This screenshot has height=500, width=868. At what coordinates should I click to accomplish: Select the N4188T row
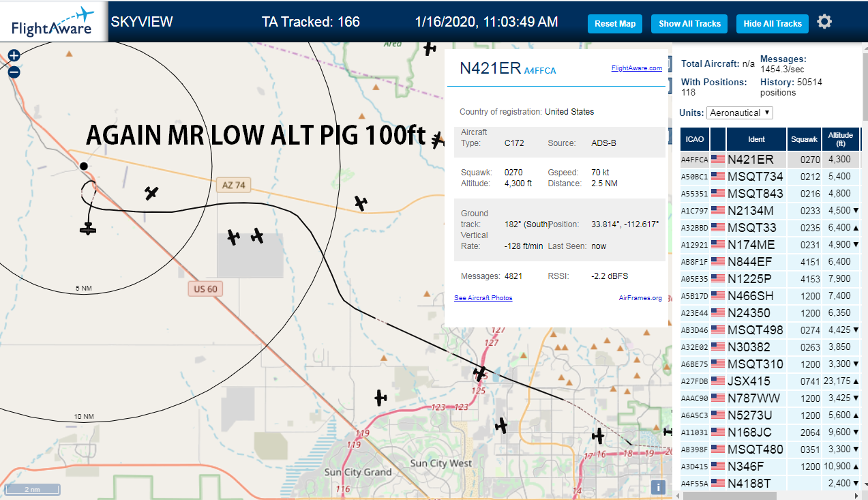click(770, 484)
